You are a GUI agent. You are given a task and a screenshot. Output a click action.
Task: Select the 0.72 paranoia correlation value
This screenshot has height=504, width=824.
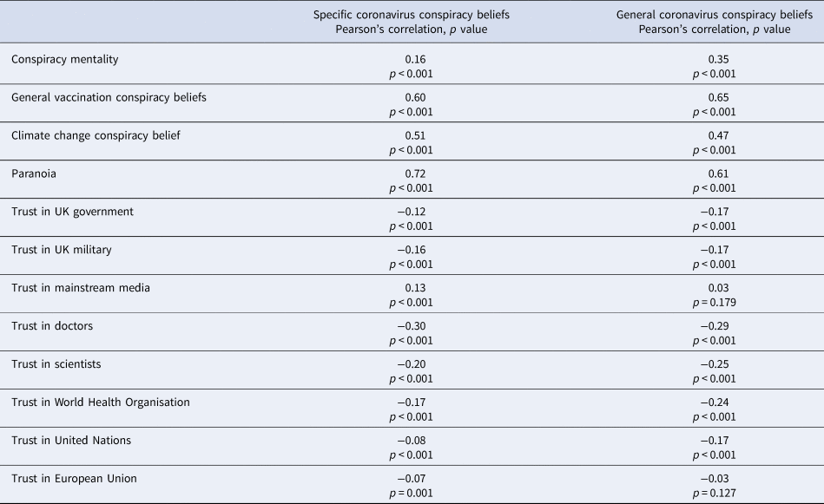pyautogui.click(x=415, y=173)
